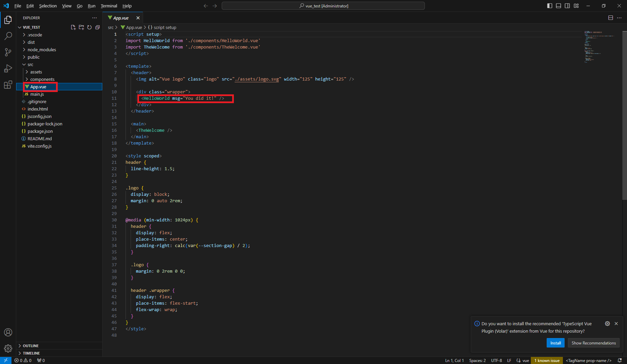Go forward in navigation history
627x364 pixels.
click(215, 6)
